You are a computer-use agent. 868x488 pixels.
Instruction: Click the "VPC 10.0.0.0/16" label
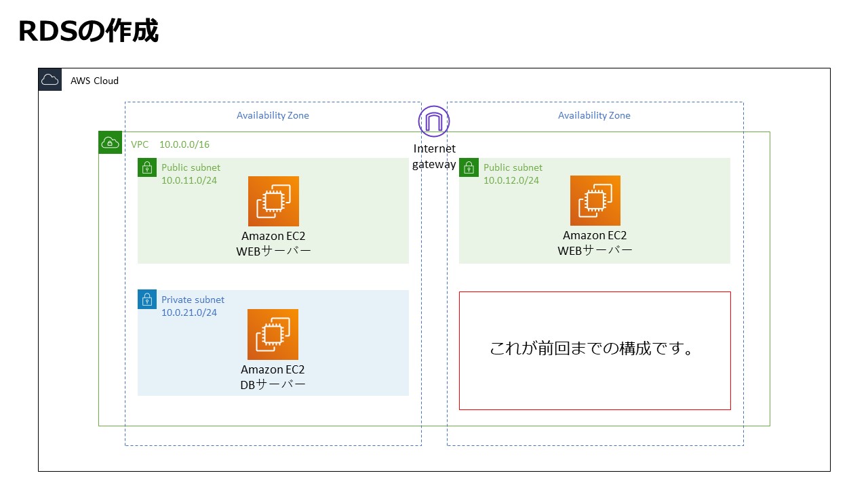(x=170, y=144)
